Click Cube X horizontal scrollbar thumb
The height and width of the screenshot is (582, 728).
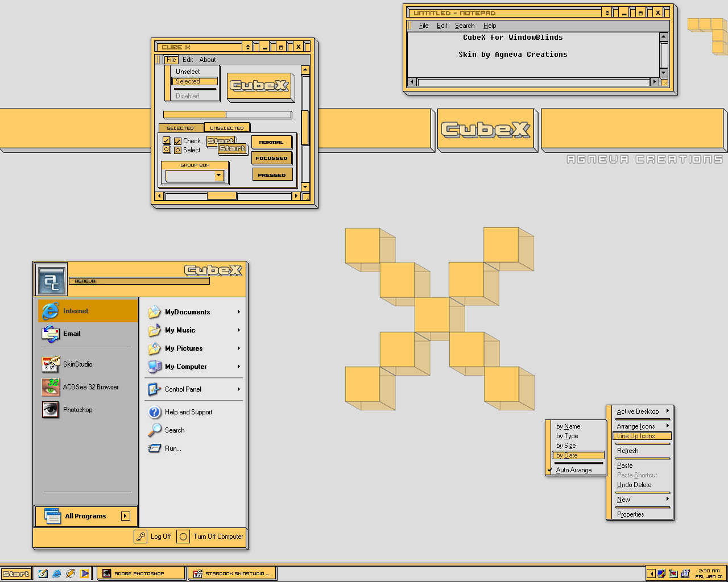pyautogui.click(x=222, y=196)
